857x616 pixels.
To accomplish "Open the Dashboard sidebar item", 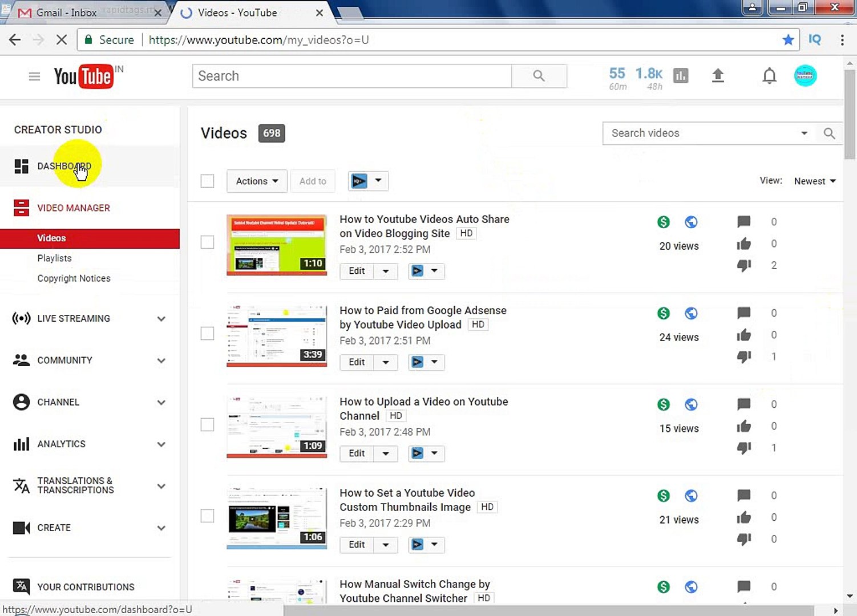I will click(90, 166).
